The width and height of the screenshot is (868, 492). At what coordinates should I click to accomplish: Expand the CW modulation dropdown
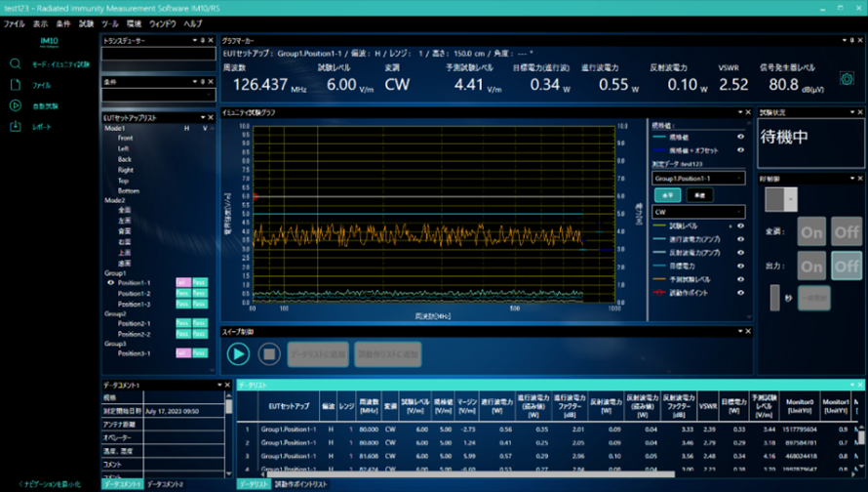(x=698, y=211)
